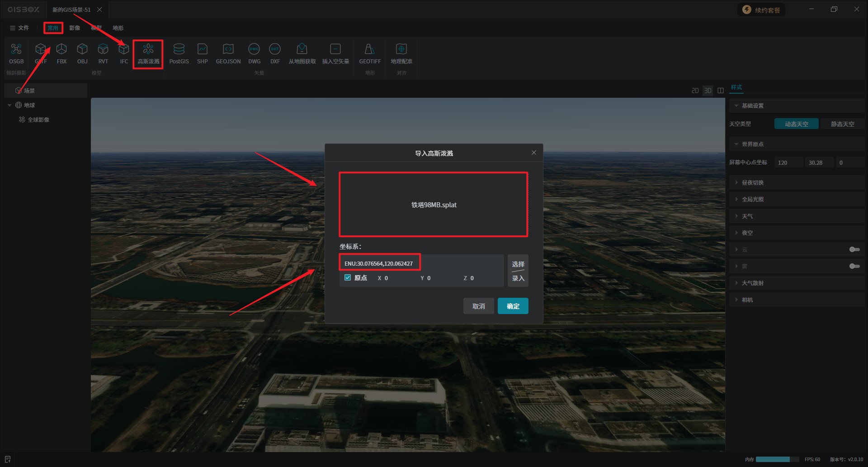868x467 pixels.
Task: Toggle the 云 cloud switch
Action: tap(854, 249)
